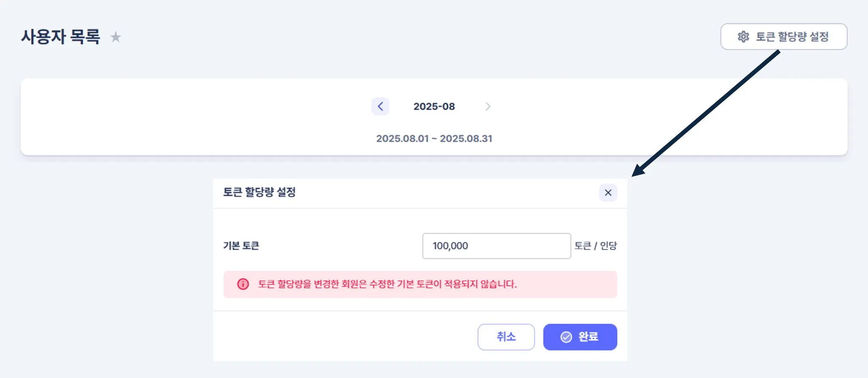Click the 100,000 value in the token field

tap(450, 246)
